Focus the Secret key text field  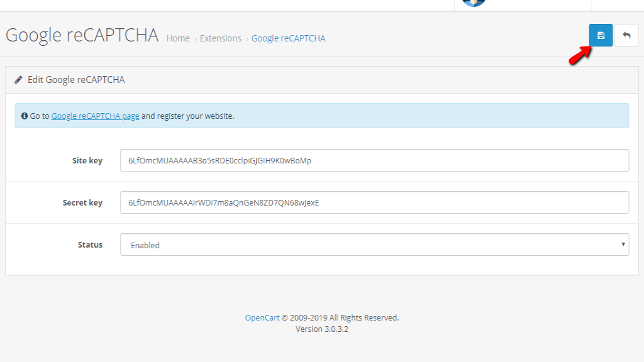(374, 202)
